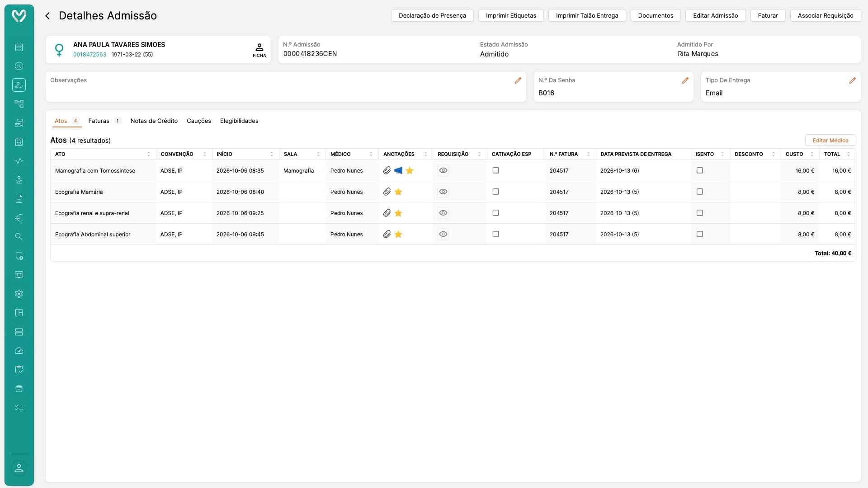The width and height of the screenshot is (868, 488).
Task: Open the clock icon in the sidebar
Action: 19,66
